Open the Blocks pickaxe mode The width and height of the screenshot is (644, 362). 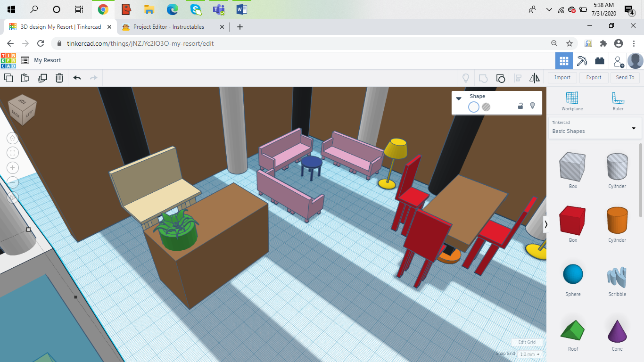pyautogui.click(x=582, y=61)
